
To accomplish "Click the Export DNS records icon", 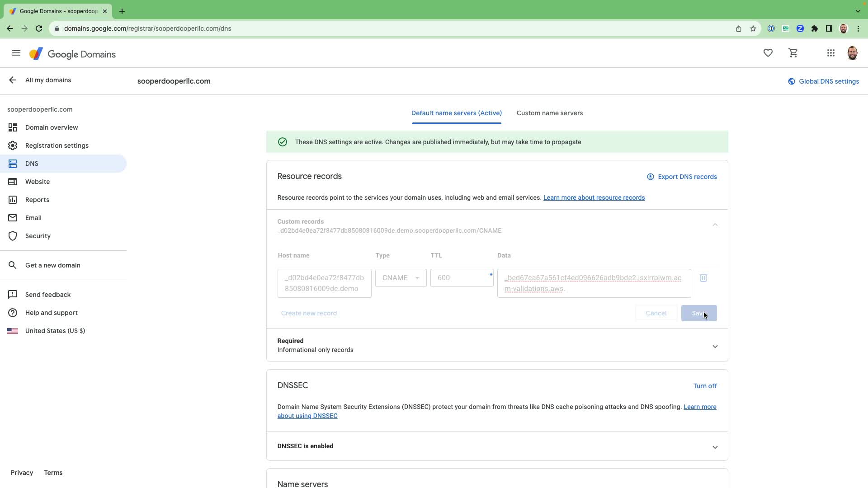I will (650, 177).
